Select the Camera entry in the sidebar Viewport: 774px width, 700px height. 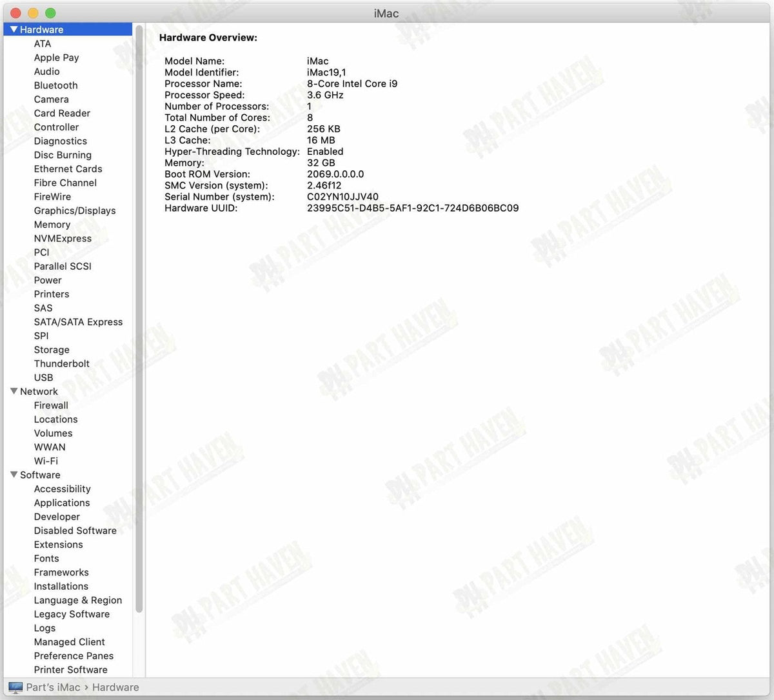click(51, 99)
